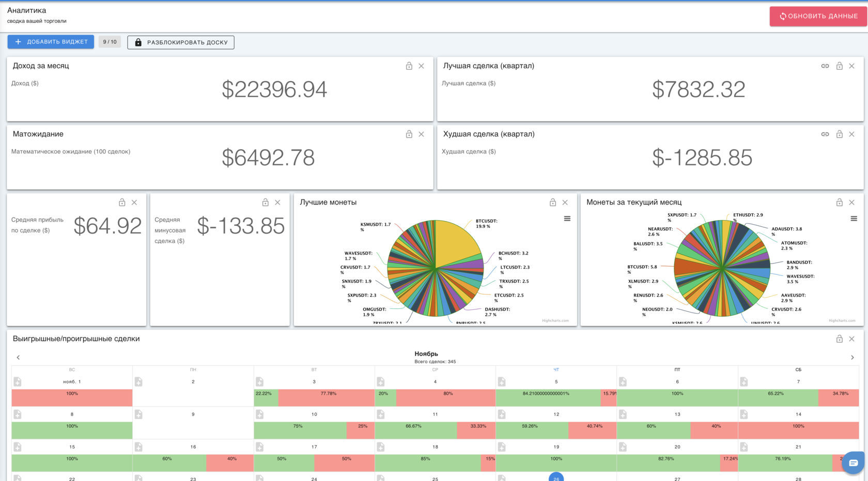Toggle lock on best trade widget
The image size is (868, 481).
pos(840,66)
